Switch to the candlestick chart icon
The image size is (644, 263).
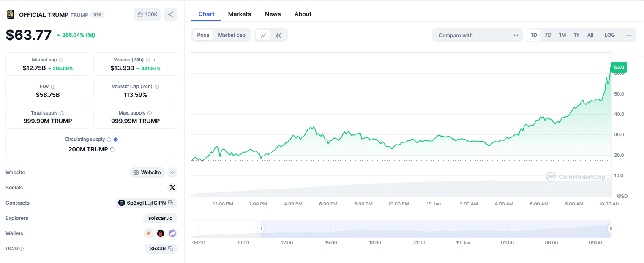tap(279, 35)
